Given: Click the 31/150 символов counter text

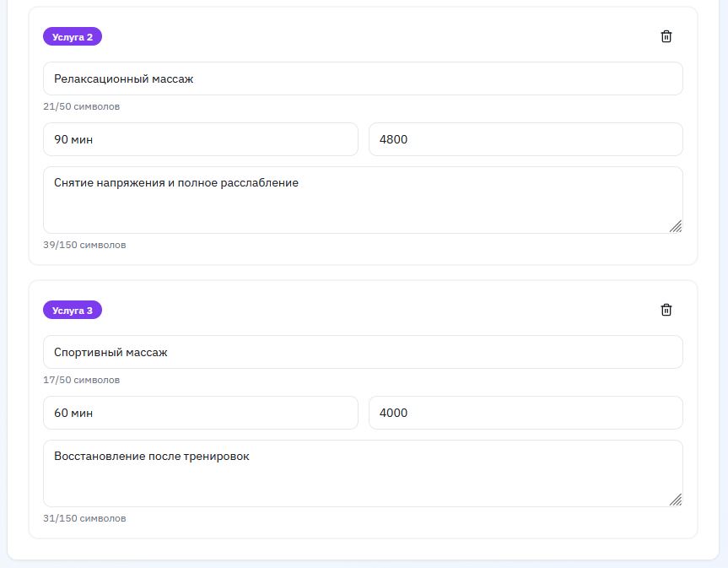Looking at the screenshot, I should [x=84, y=518].
